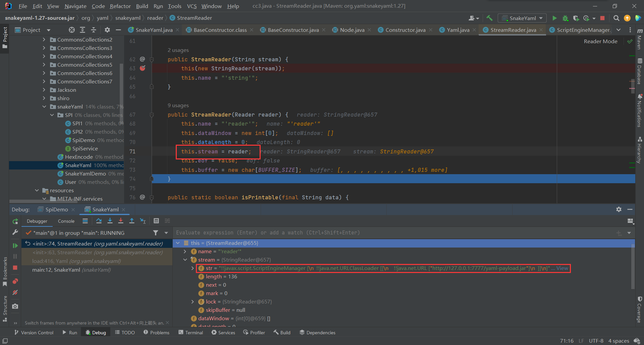Image resolution: width=644 pixels, height=345 pixels.
Task: Switch to Yaml.java editor tab
Action: tap(458, 30)
